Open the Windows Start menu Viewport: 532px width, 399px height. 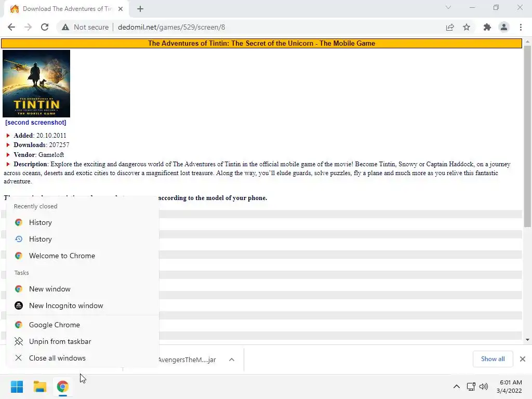click(17, 387)
